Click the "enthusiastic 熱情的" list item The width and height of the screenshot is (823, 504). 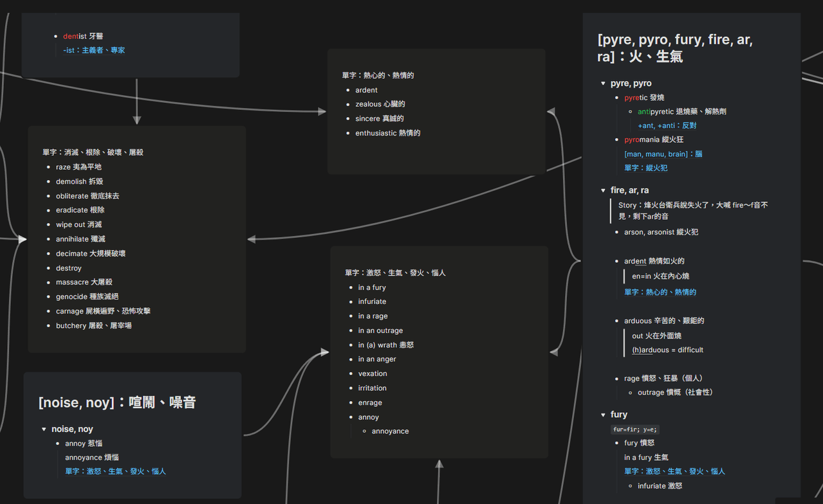[x=387, y=133]
